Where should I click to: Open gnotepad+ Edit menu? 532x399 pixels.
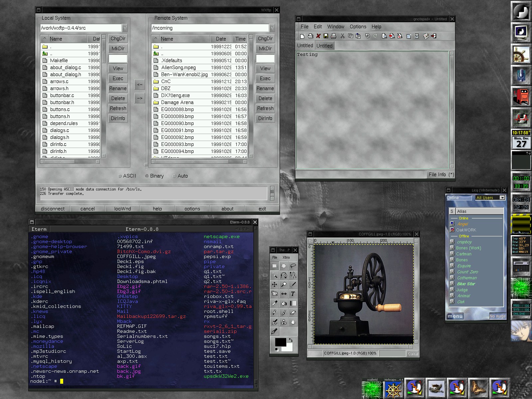click(318, 27)
